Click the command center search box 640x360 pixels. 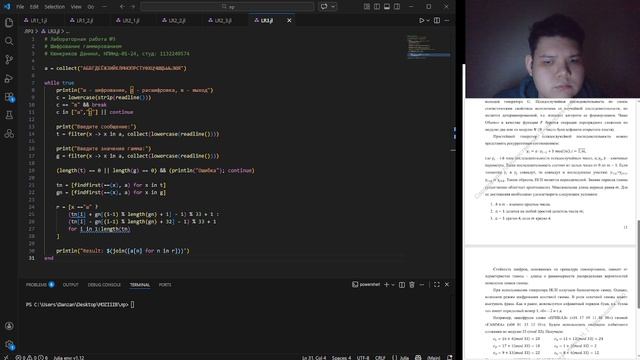pyautogui.click(x=227, y=7)
